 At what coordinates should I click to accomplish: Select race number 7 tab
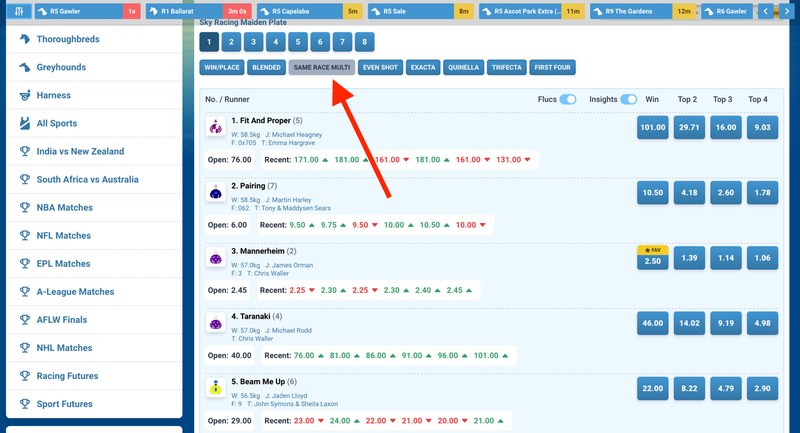click(342, 42)
